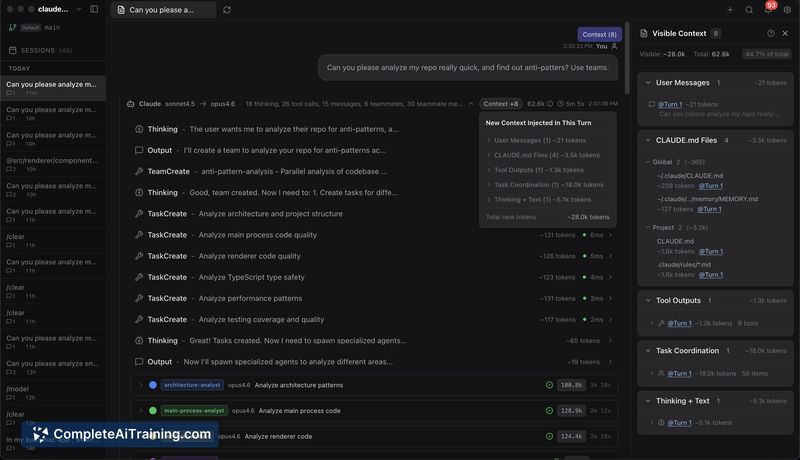Click wrench icon of 'Analyze architecture and project structure'

[x=139, y=214]
